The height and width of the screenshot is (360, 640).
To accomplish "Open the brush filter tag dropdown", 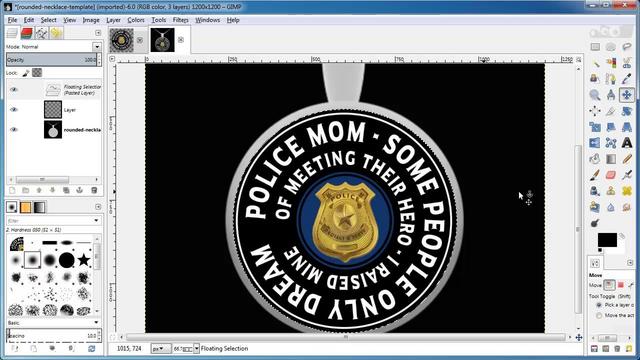I will tap(96, 220).
